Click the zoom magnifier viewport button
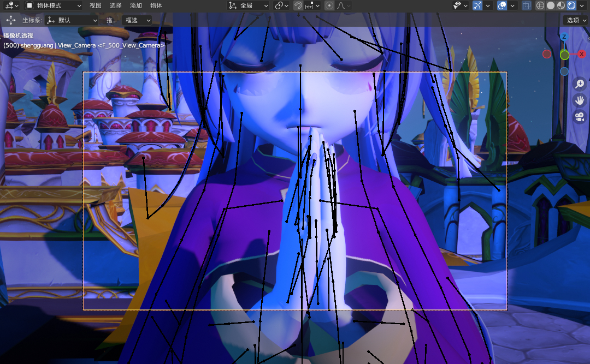This screenshot has height=364, width=590. pos(580,84)
